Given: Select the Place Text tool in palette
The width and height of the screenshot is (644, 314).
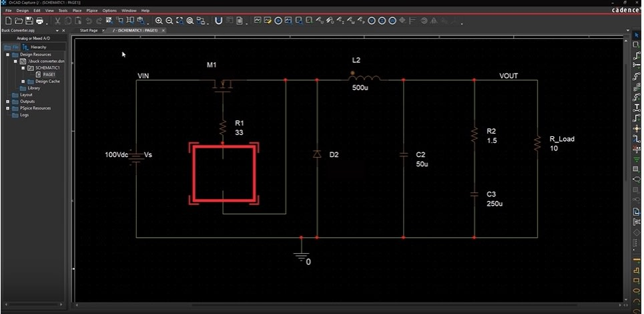Looking at the screenshot, I should click(x=637, y=108).
